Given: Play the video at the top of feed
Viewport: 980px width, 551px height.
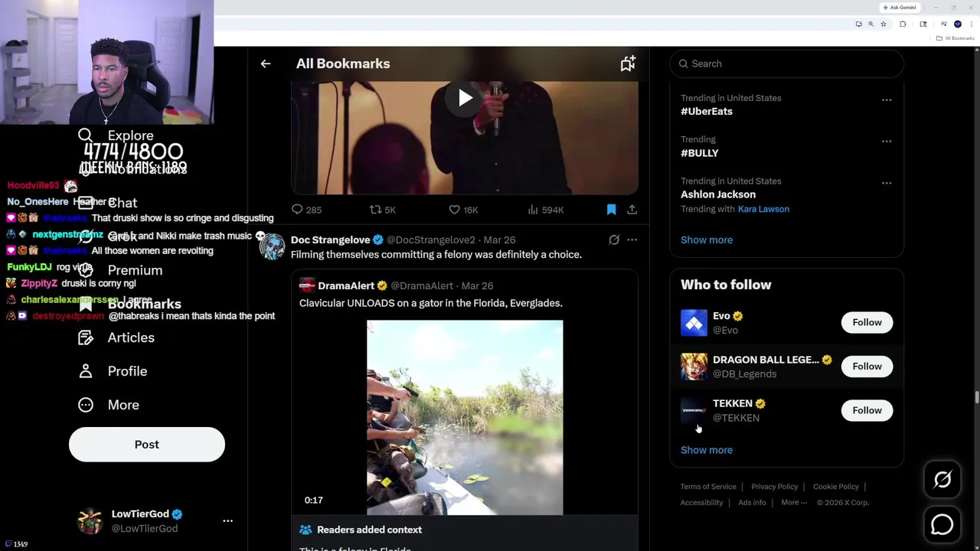Looking at the screenshot, I should coord(465,98).
